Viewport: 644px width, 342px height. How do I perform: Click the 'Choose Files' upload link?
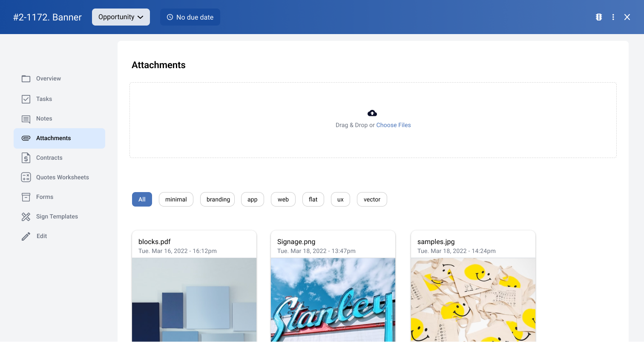[x=393, y=125]
